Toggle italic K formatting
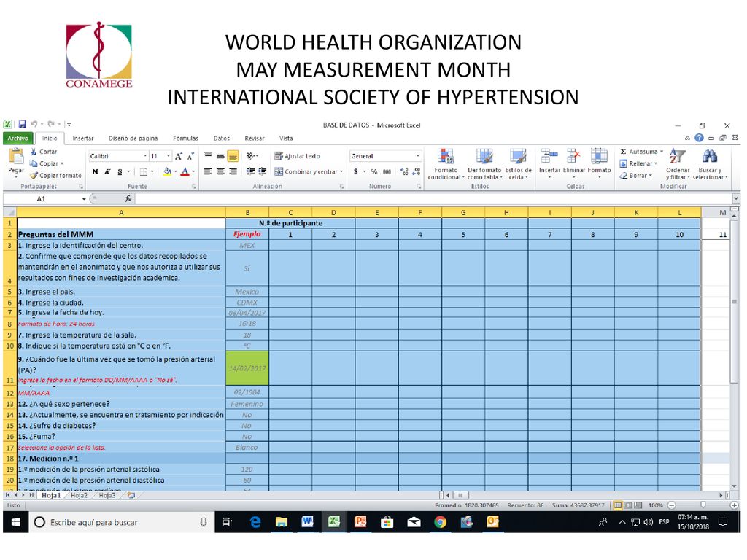 [107, 171]
